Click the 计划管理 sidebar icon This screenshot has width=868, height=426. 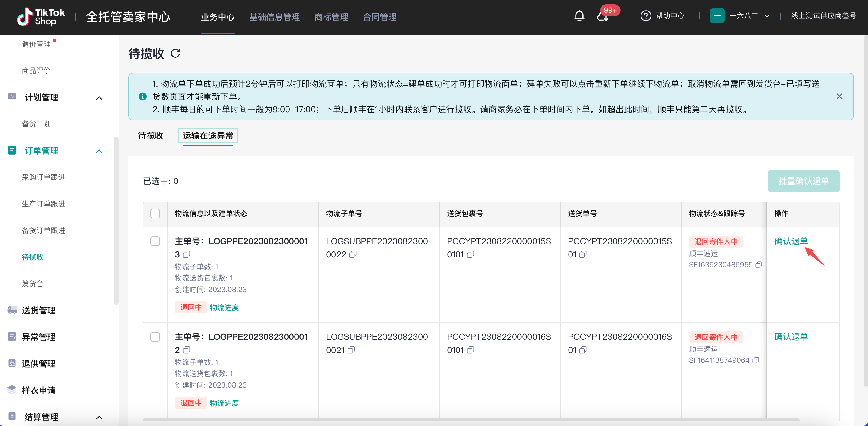[x=12, y=97]
